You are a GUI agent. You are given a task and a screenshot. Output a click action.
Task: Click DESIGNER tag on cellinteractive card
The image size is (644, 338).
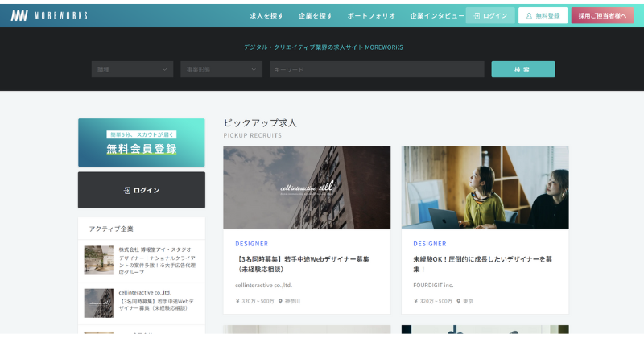pyautogui.click(x=251, y=244)
